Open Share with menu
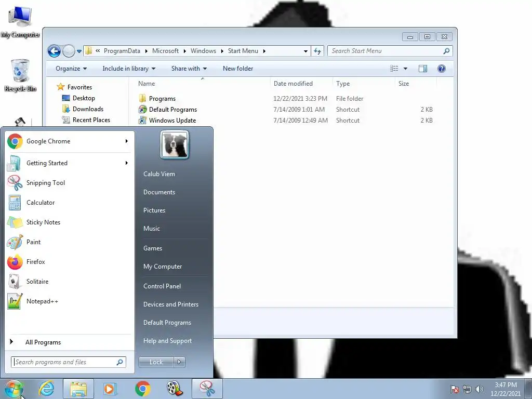Image resolution: width=532 pixels, height=399 pixels. (189, 69)
